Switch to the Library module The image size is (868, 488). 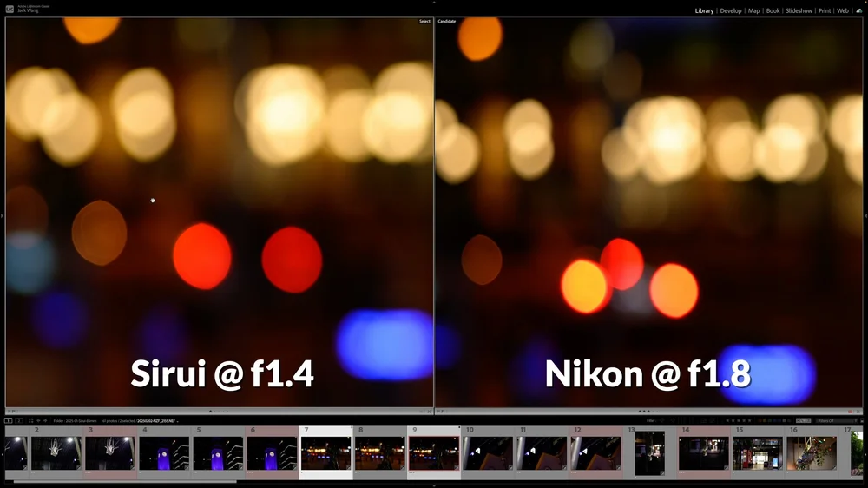point(704,10)
